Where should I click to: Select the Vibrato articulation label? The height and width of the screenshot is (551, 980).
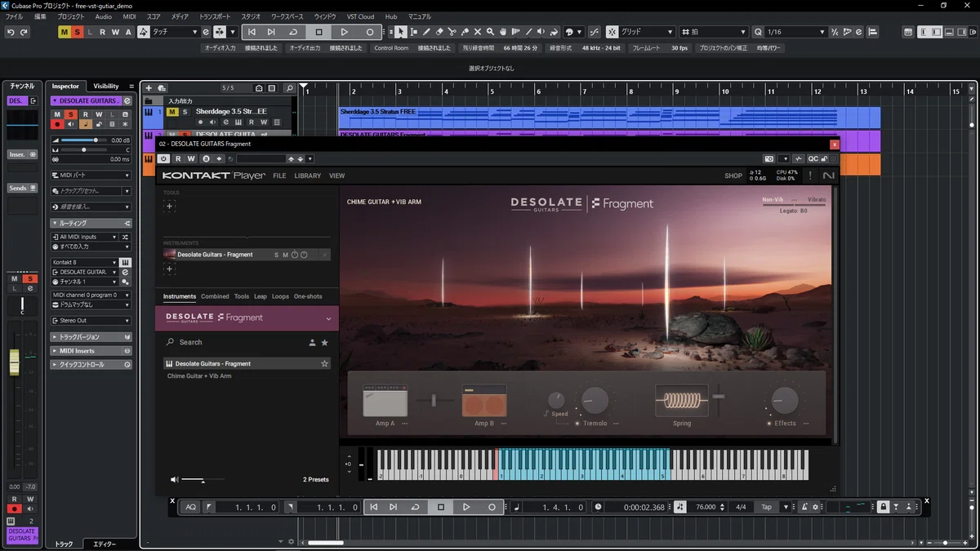817,200
